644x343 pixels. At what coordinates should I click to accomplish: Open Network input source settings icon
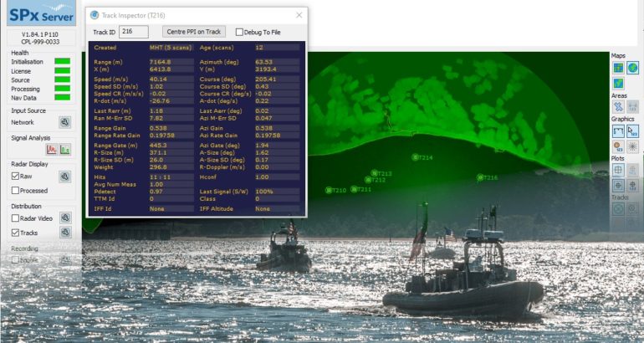click(65, 122)
